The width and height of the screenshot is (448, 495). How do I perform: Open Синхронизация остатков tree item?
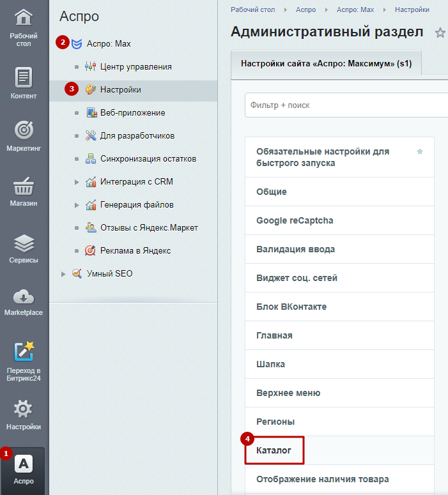[148, 159]
